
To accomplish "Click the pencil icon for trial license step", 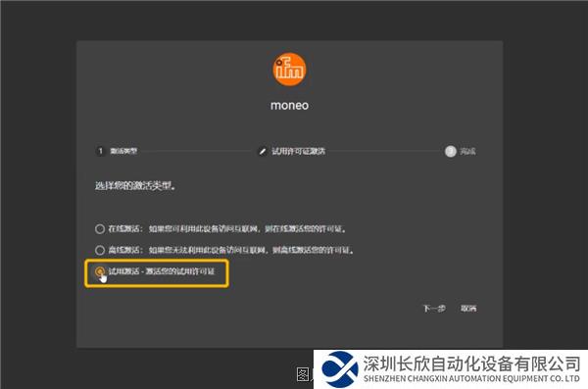I will pos(263,151).
